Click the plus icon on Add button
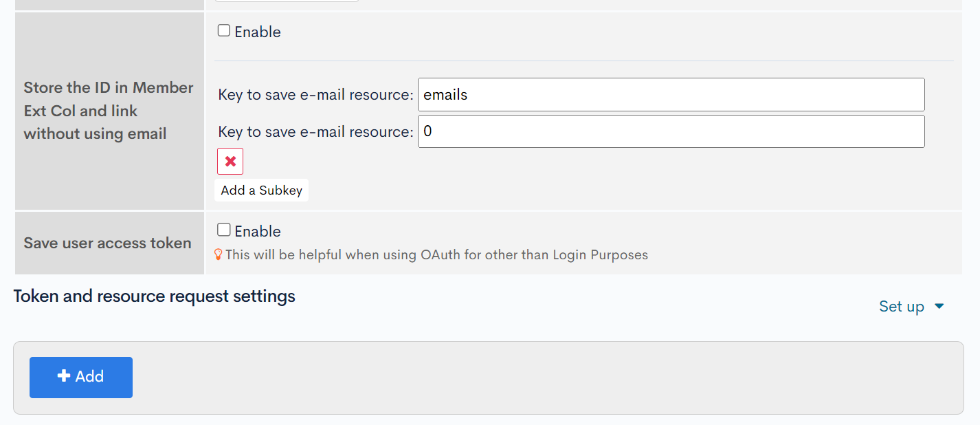 tap(64, 376)
